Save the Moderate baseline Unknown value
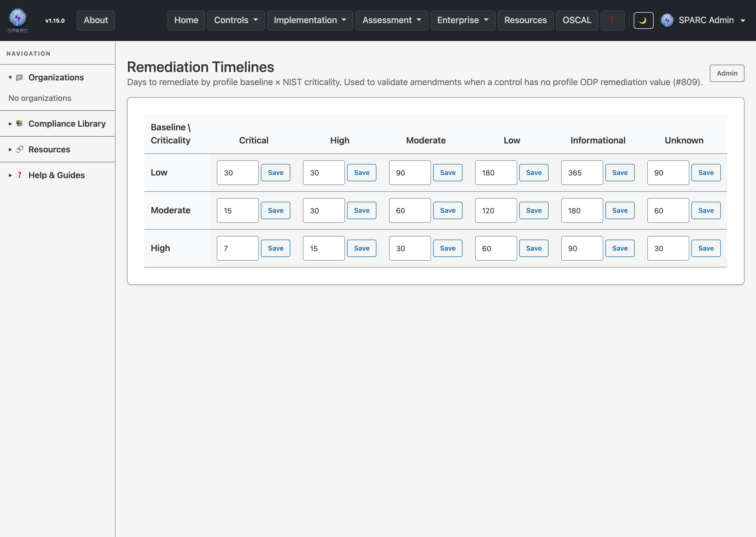This screenshot has height=537, width=756. (x=706, y=210)
